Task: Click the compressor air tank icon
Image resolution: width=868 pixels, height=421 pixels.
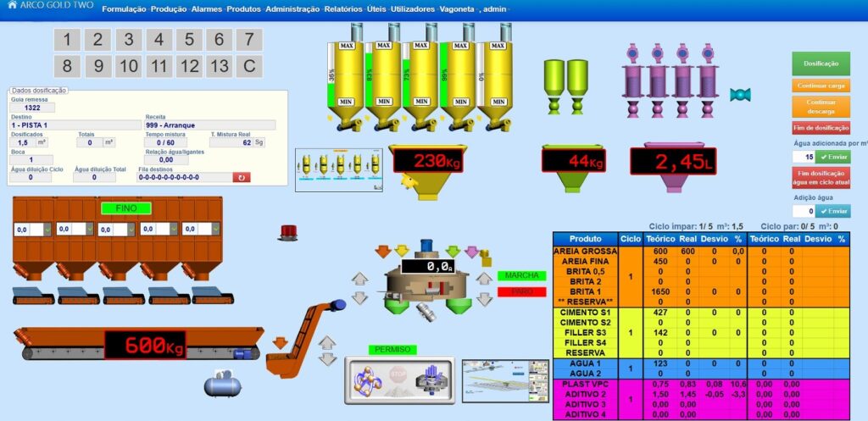Action: coord(223,385)
